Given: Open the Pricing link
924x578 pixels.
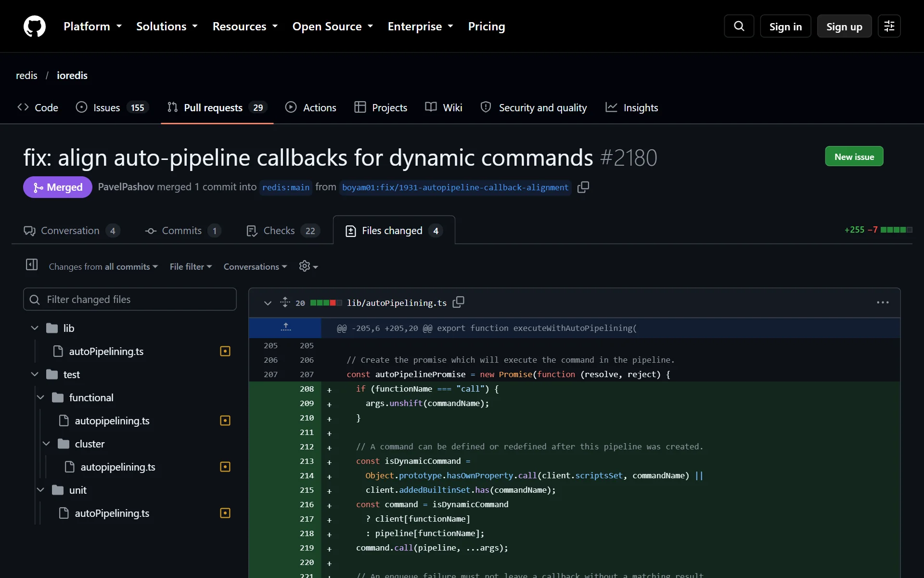Looking at the screenshot, I should [x=487, y=26].
